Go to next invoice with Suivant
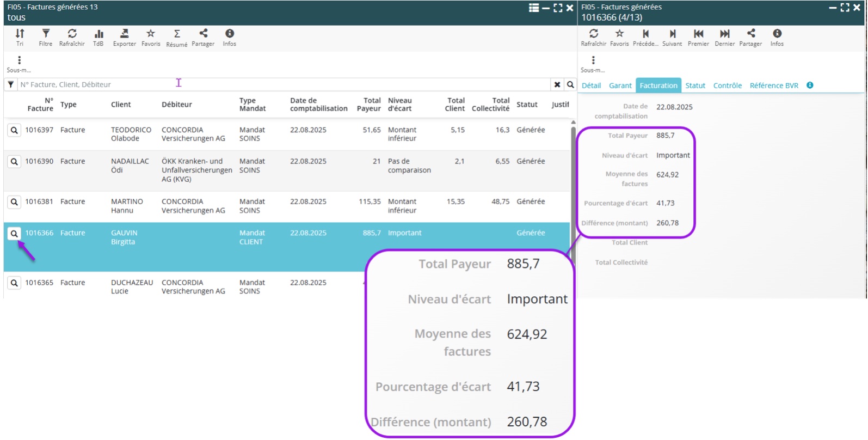This screenshot has width=868, height=440. [672, 37]
